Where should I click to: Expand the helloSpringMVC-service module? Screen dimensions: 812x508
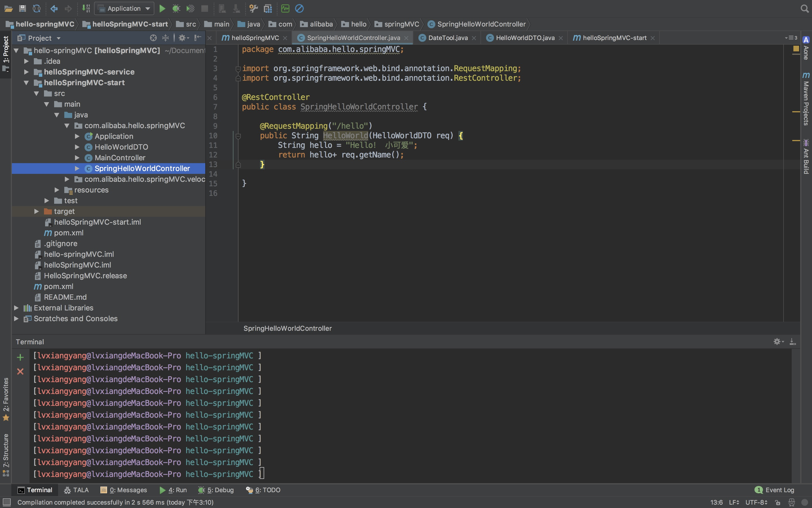coord(26,72)
